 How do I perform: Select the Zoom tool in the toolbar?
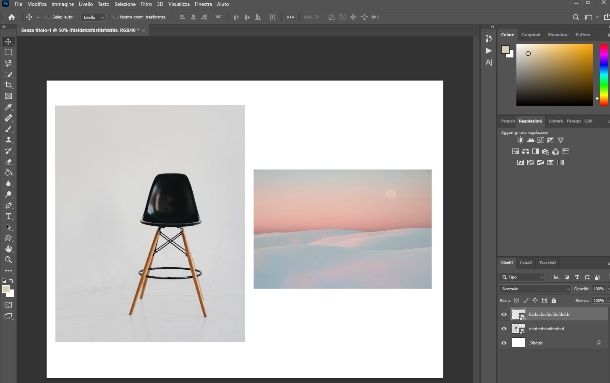9,260
